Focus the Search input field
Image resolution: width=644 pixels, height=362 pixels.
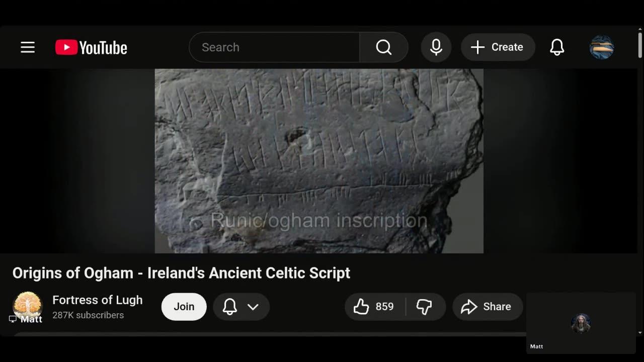[274, 47]
